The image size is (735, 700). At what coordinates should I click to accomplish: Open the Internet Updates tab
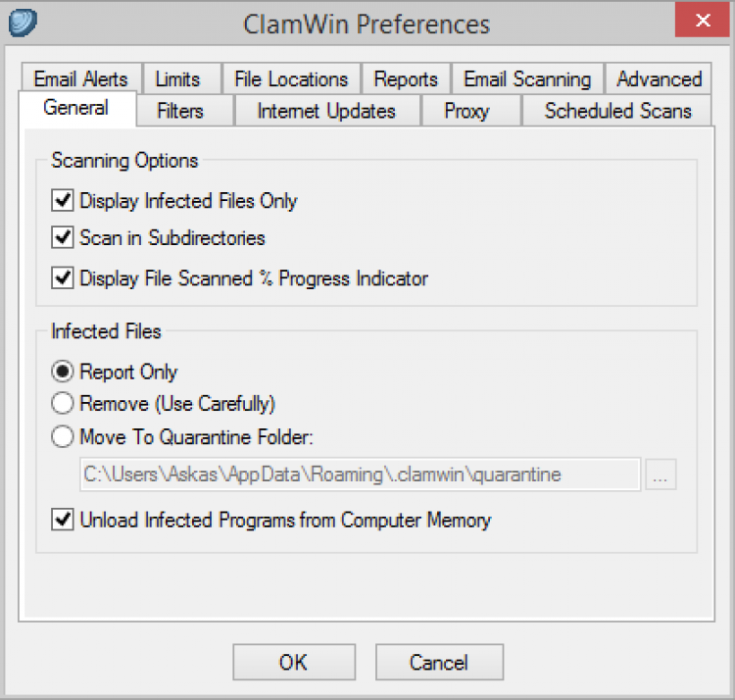pos(326,112)
